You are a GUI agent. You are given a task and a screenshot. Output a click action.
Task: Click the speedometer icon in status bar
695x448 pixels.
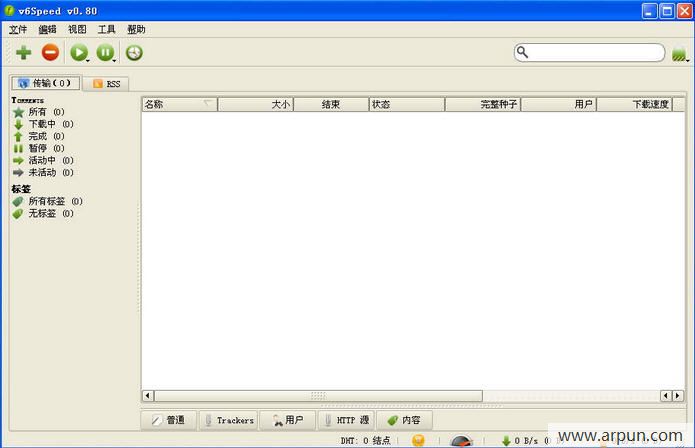pos(461,441)
